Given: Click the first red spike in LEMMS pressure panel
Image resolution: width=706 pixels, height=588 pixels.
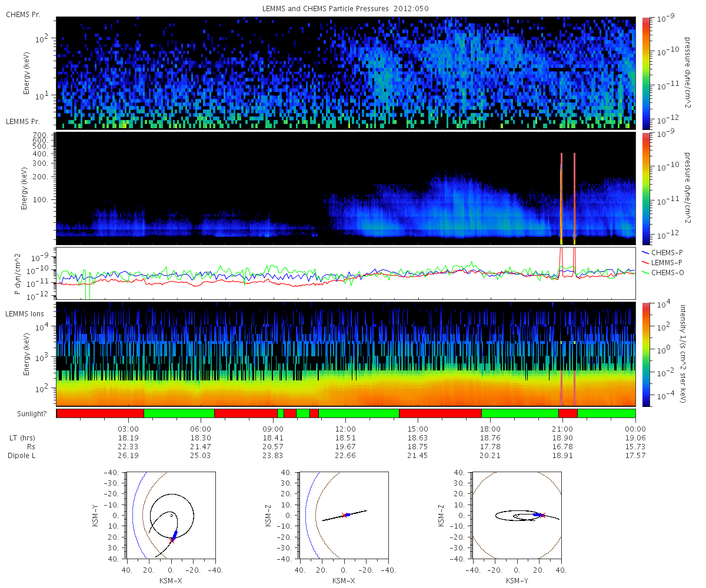Looking at the screenshot, I should (561, 198).
